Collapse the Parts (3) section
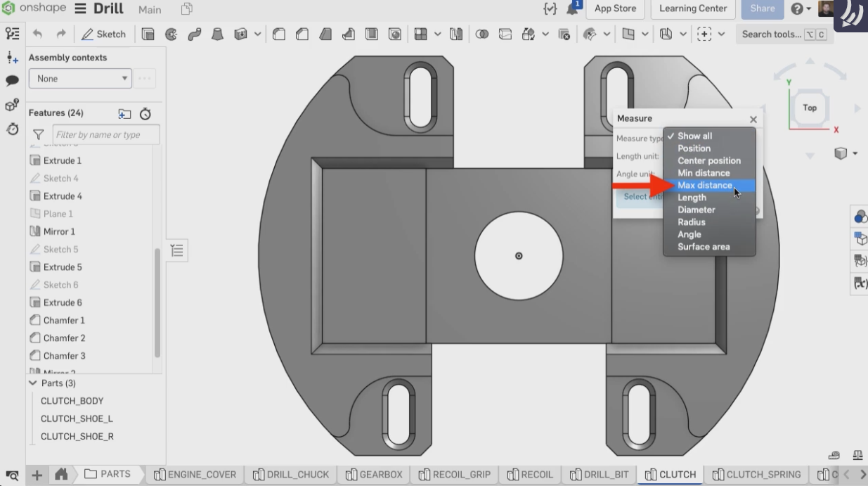The image size is (868, 486). tap(32, 383)
